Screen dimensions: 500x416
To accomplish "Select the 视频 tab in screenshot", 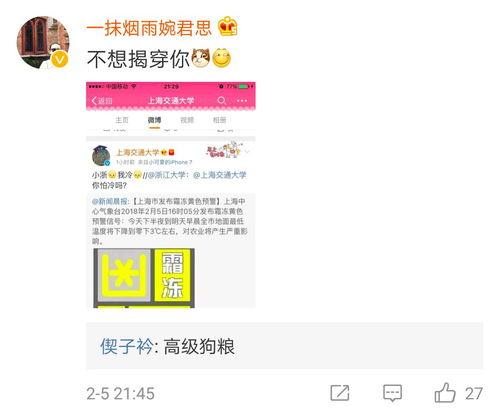I will coord(187,120).
